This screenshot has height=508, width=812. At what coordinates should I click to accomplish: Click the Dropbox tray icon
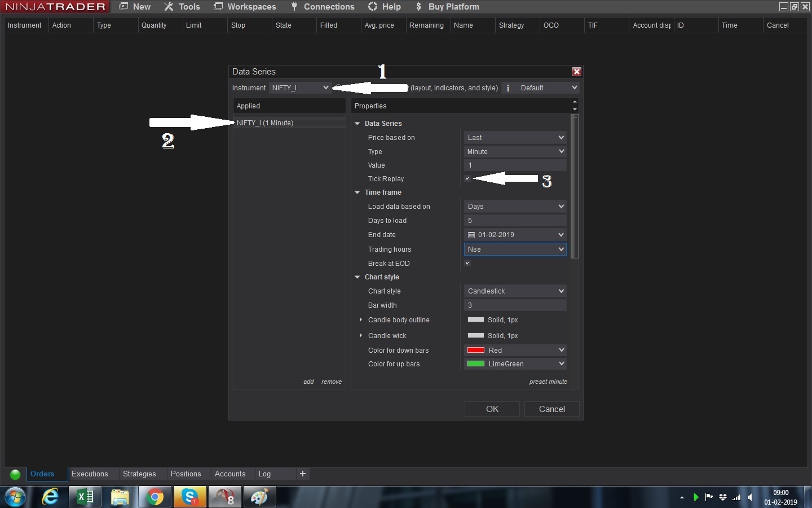point(723,497)
